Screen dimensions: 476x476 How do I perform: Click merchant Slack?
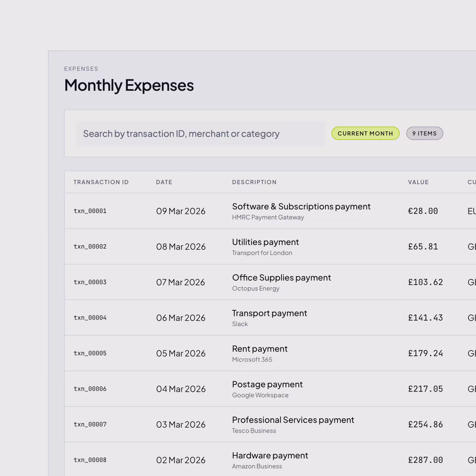click(240, 324)
